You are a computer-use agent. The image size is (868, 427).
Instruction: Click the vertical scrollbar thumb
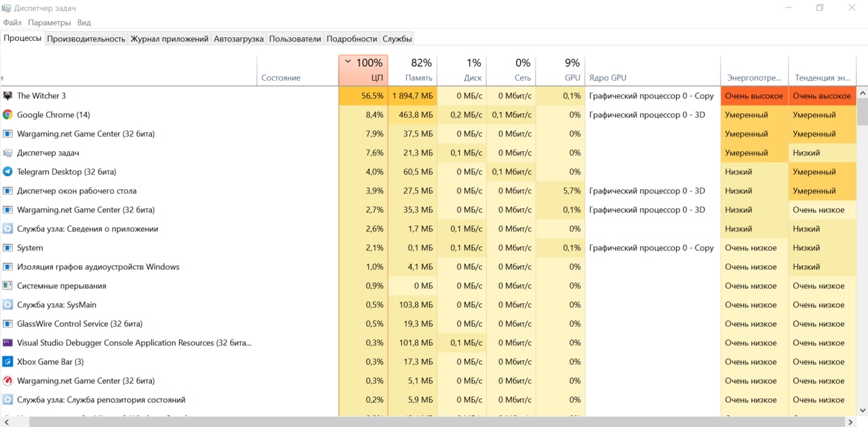[x=863, y=111]
